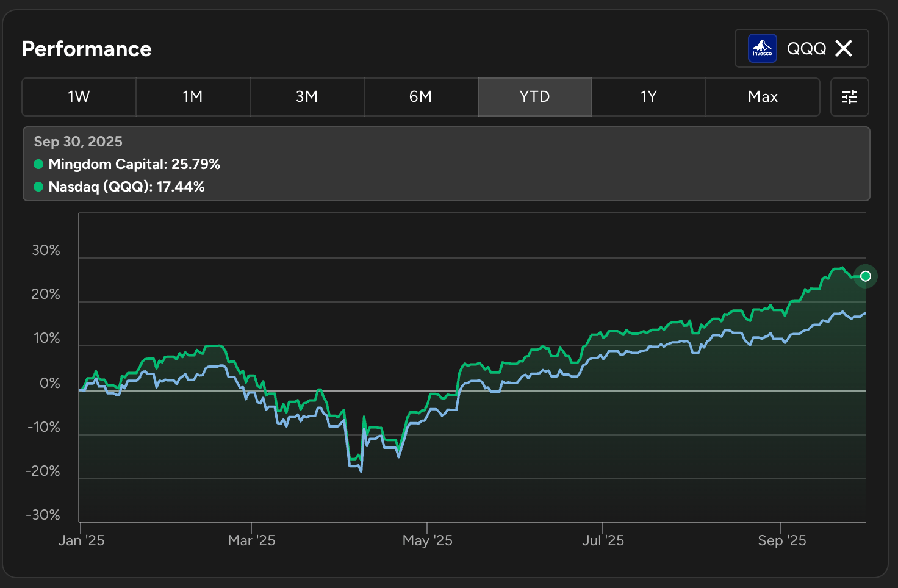Image resolution: width=898 pixels, height=588 pixels.
Task: View the Max time range
Action: click(x=763, y=97)
